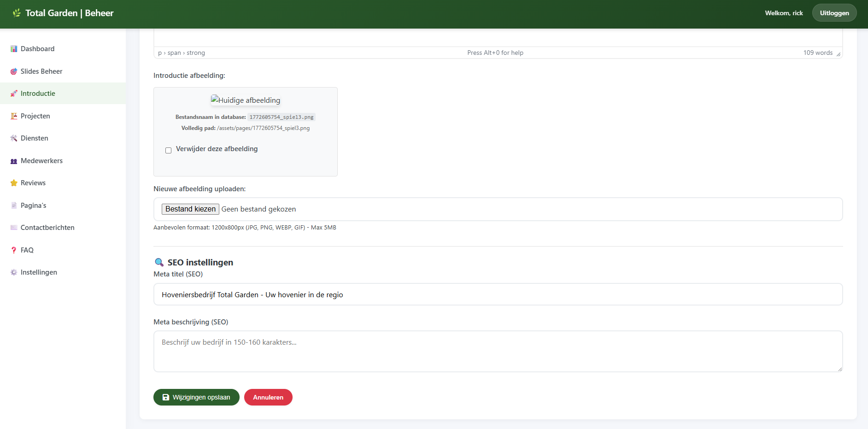Open the FAQ section
Image resolution: width=868 pixels, height=429 pixels.
pyautogui.click(x=63, y=250)
